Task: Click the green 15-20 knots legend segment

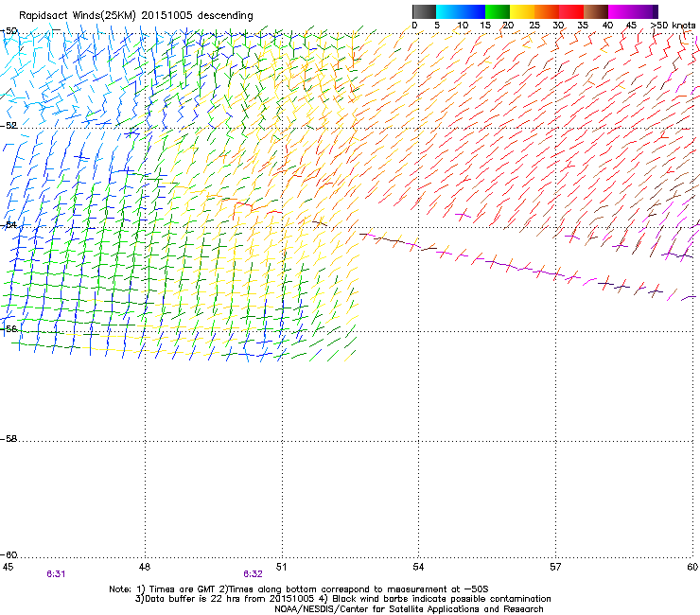Action: click(x=498, y=11)
